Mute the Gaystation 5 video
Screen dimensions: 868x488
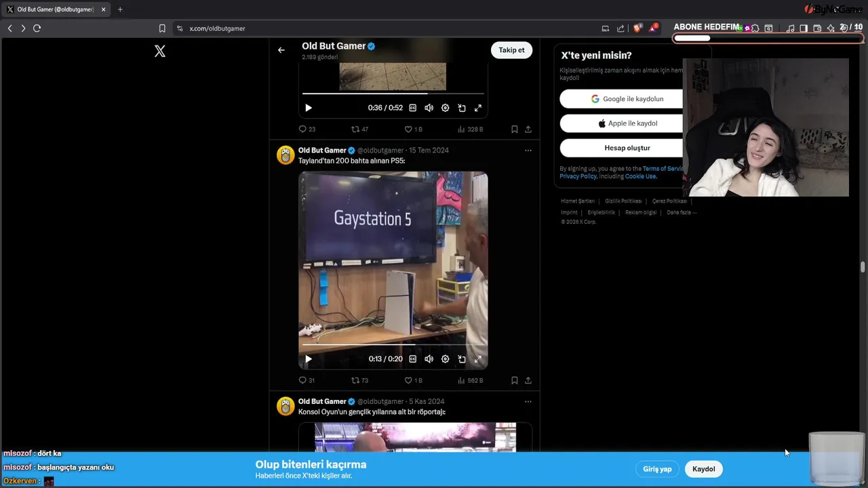pyautogui.click(x=429, y=359)
